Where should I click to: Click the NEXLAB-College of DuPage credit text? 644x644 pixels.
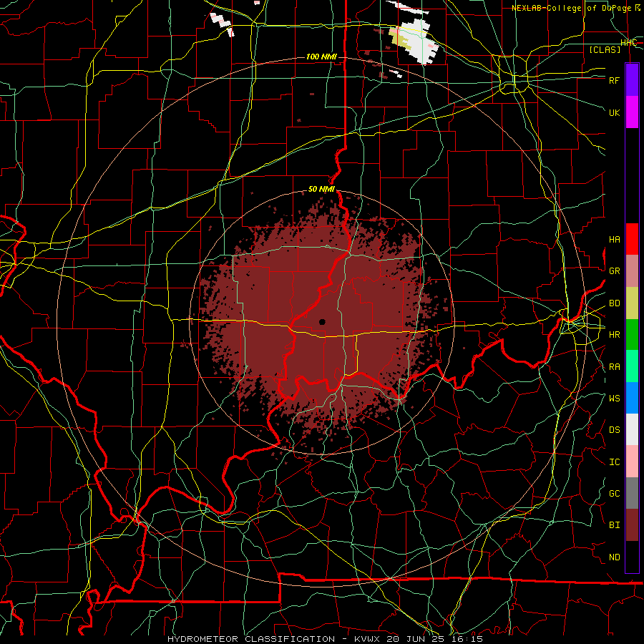pos(576,8)
